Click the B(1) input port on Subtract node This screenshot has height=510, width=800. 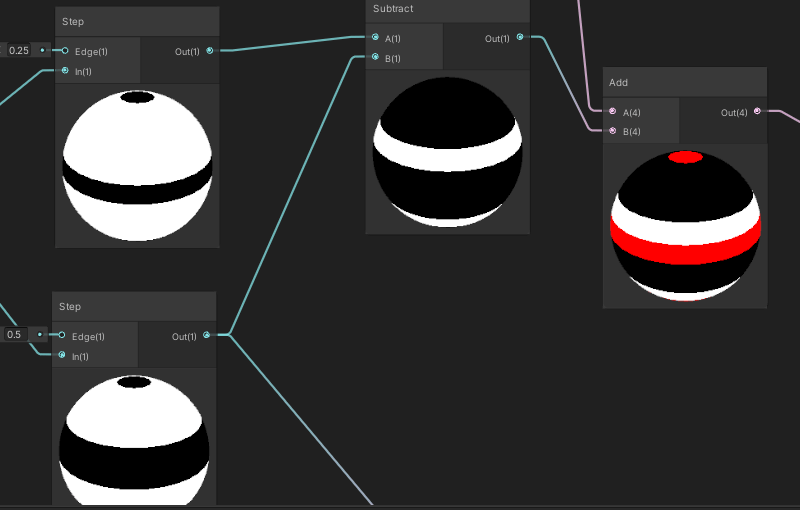tap(376, 57)
